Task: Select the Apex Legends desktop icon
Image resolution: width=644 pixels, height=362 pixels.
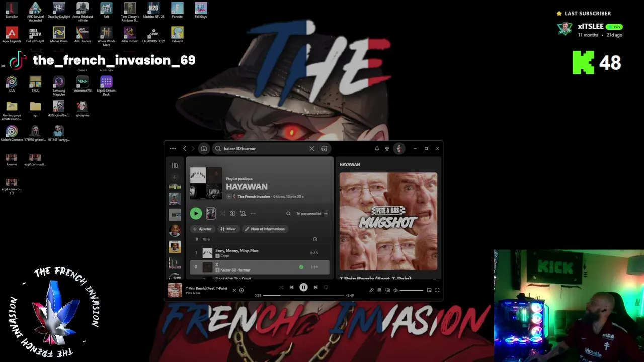Action: [x=12, y=35]
